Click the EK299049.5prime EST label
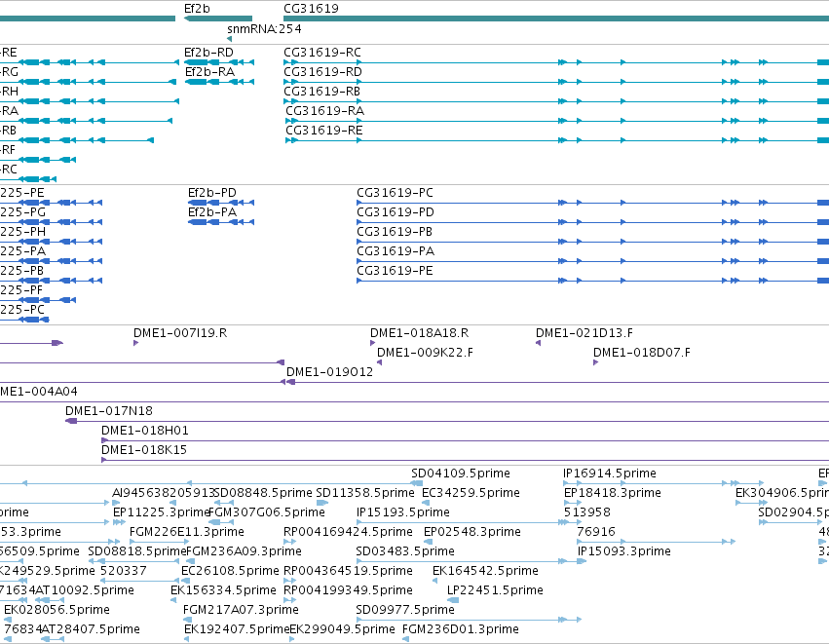The image size is (829, 644). [342, 630]
